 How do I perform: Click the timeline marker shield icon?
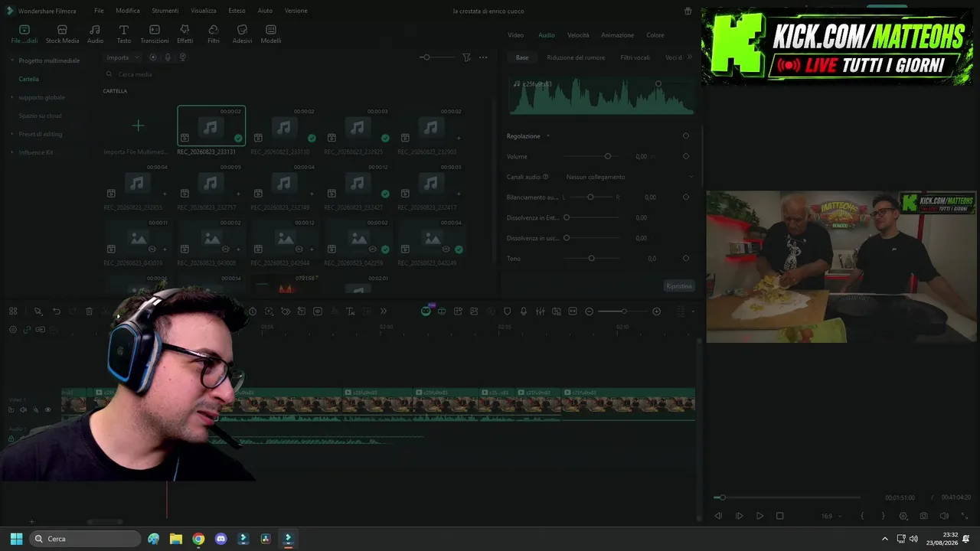(x=507, y=311)
